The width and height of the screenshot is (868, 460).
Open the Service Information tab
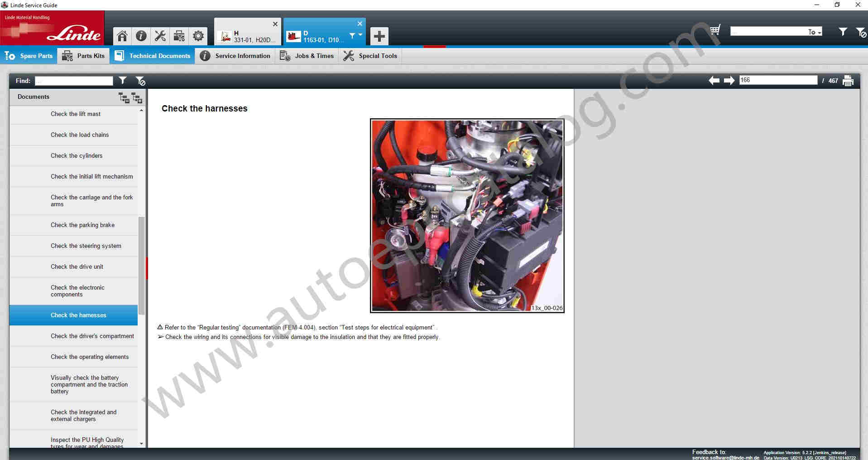[235, 56]
